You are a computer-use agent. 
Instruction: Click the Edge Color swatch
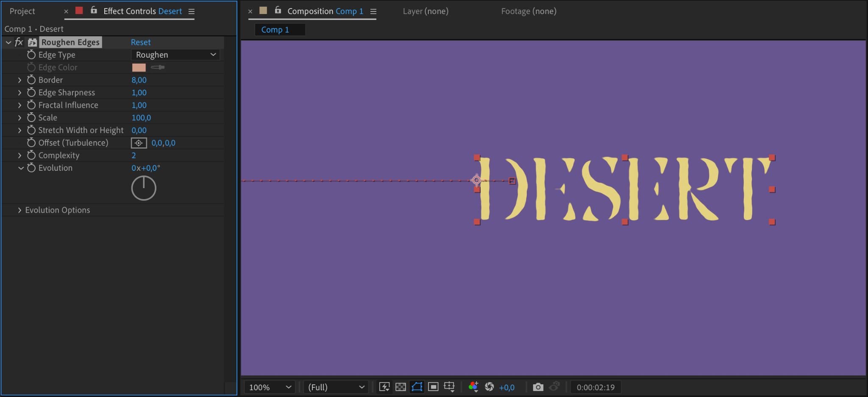(x=139, y=67)
